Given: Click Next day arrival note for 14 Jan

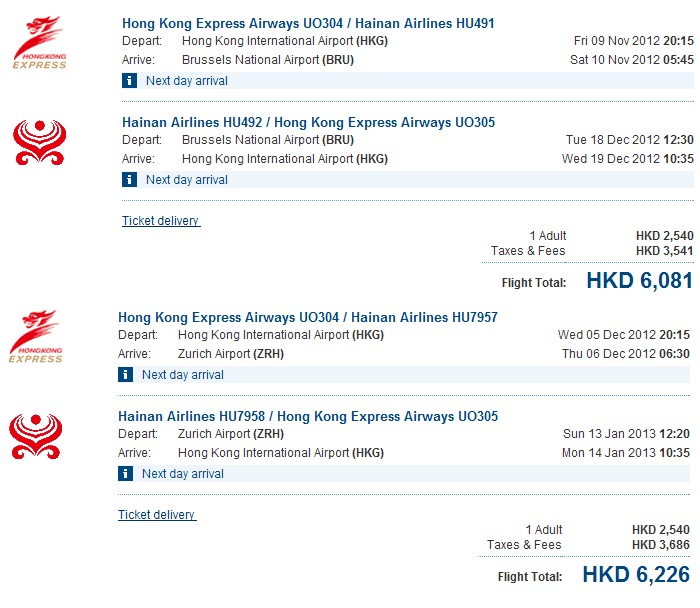Looking at the screenshot, I should [x=182, y=474].
